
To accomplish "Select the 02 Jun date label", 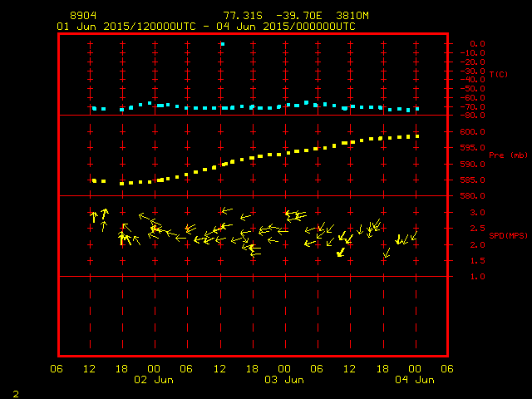I will tap(154, 380).
